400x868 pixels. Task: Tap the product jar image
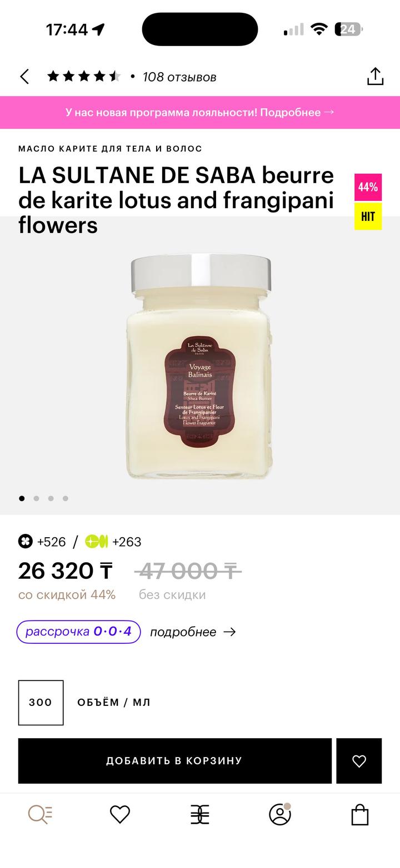tap(200, 366)
